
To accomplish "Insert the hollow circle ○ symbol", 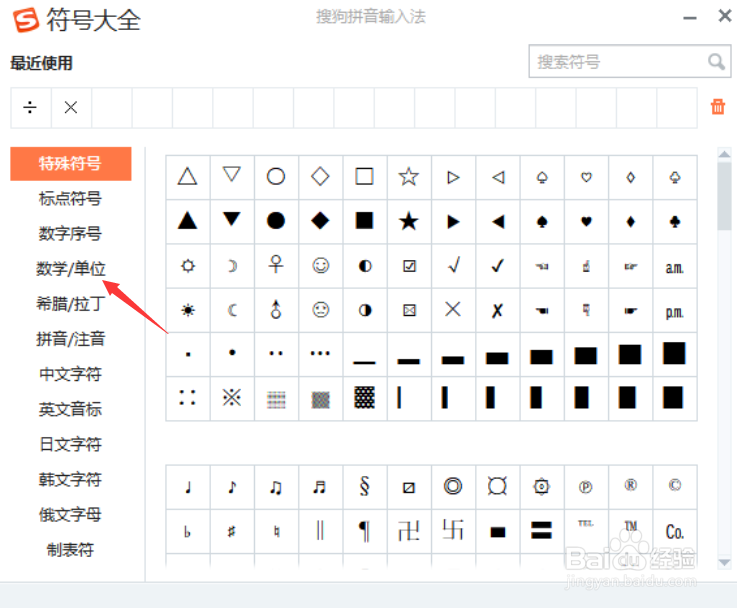I will (x=276, y=177).
